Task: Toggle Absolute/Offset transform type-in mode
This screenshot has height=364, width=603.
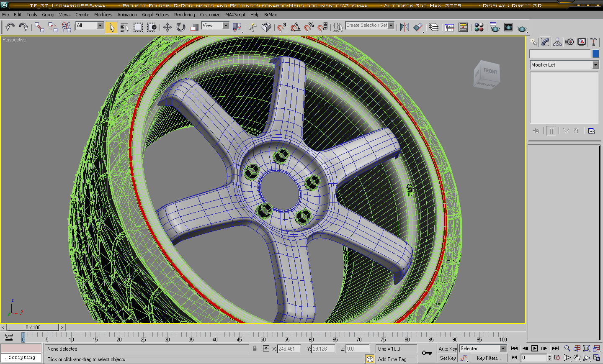Action: click(x=266, y=349)
